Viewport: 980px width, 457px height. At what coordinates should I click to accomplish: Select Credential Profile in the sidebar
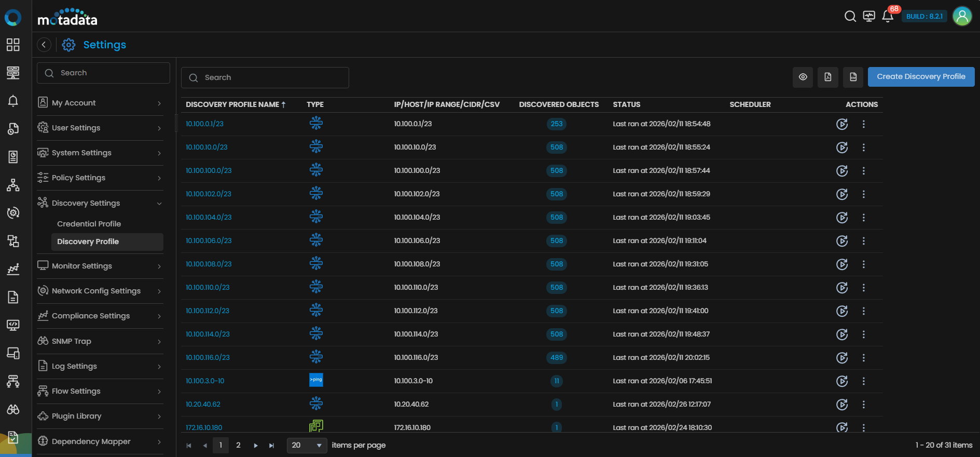pyautogui.click(x=89, y=224)
